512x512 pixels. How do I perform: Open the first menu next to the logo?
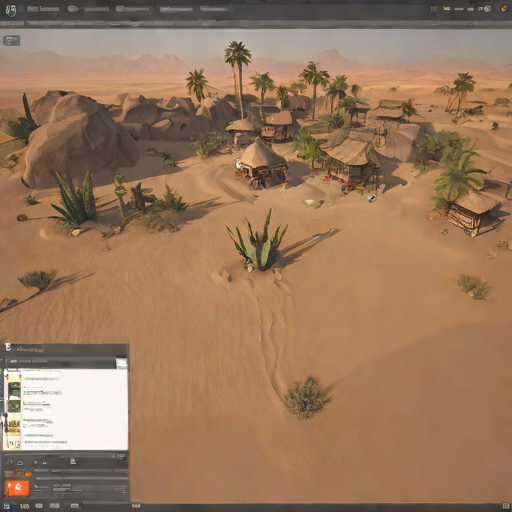43,9
